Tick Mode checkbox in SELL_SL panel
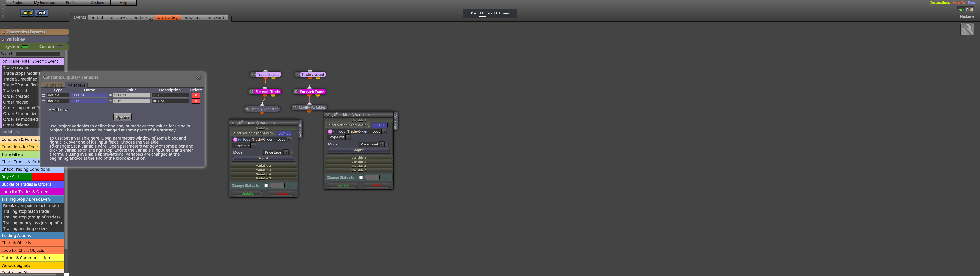 pyautogui.click(x=387, y=145)
